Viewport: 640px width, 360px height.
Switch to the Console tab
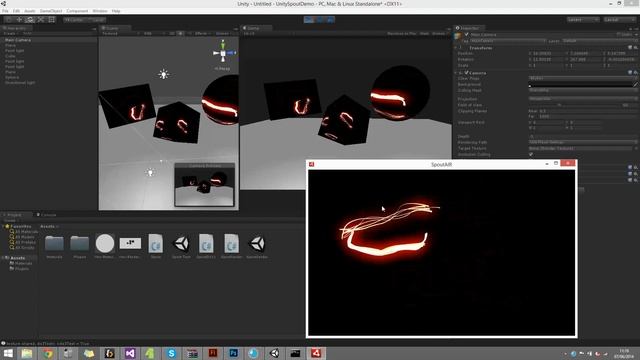coord(47,215)
